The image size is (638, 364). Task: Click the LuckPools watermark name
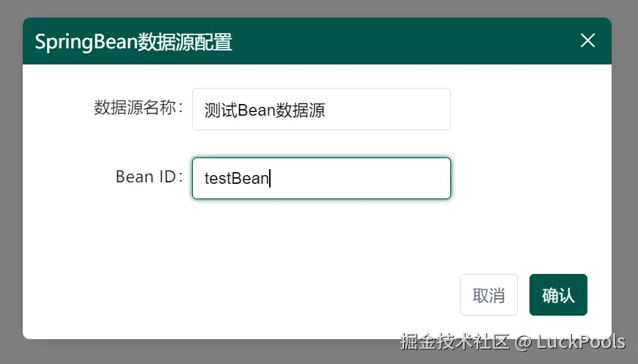click(581, 341)
